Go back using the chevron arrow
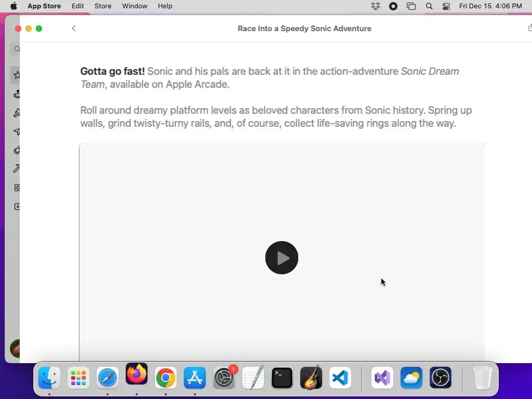The height and width of the screenshot is (399, 532). point(74,29)
